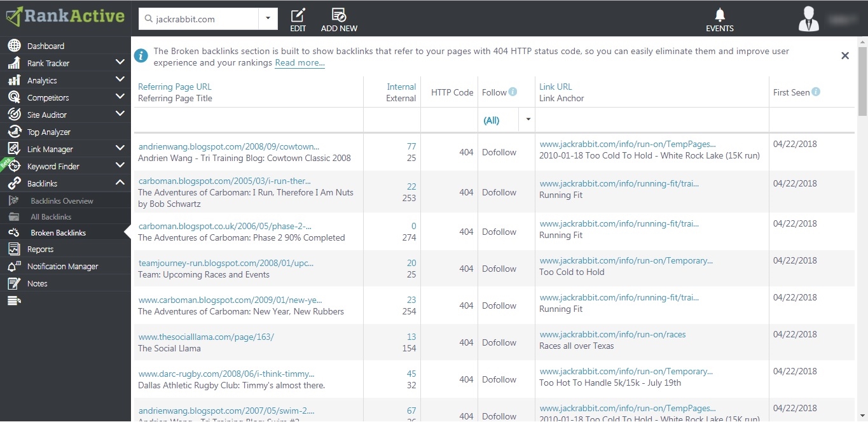
Task: Collapse the Backlinks submenu chevron
Action: 120,183
